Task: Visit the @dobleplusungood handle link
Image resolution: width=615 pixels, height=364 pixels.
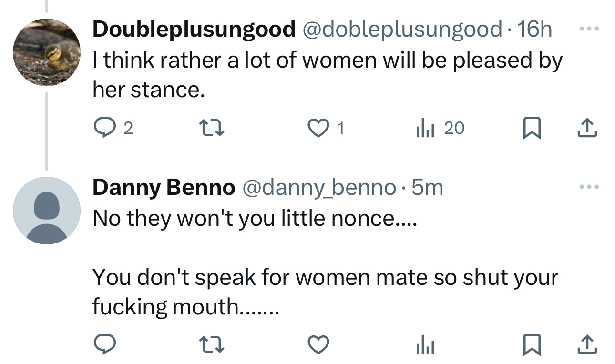Action: (x=401, y=29)
